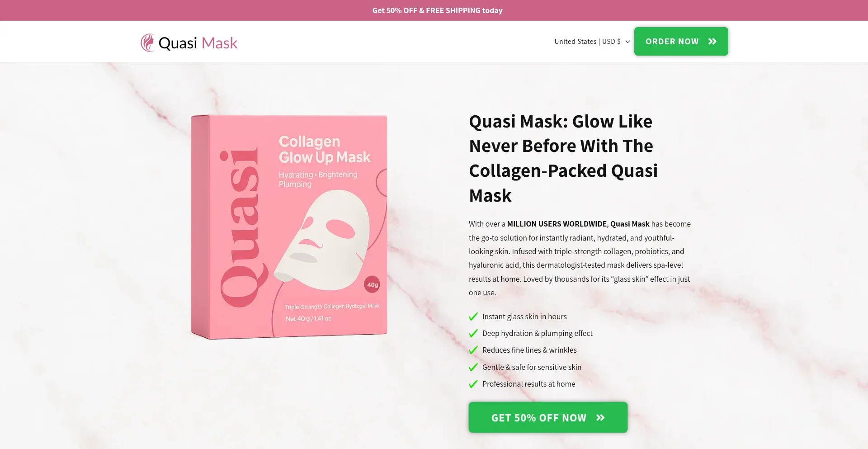Click the Quasi Mask logo icon
Image resolution: width=868 pixels, height=449 pixels.
(x=148, y=43)
